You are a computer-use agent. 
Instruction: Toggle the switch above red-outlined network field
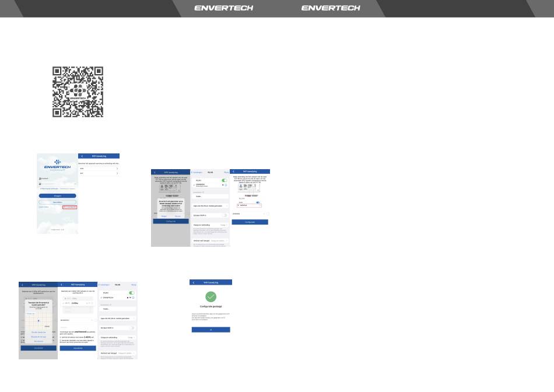pyautogui.click(x=258, y=202)
